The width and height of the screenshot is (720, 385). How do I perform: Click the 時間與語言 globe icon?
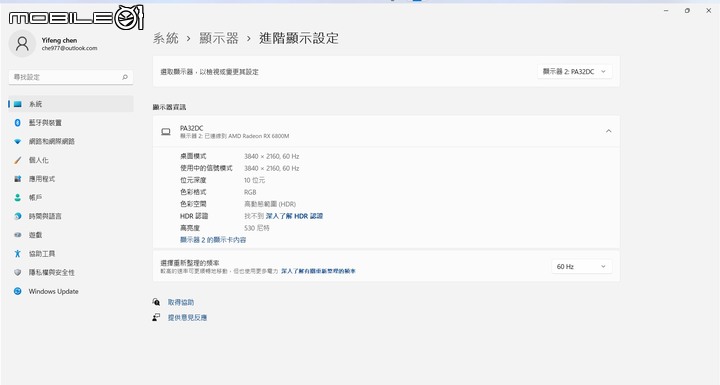point(17,216)
